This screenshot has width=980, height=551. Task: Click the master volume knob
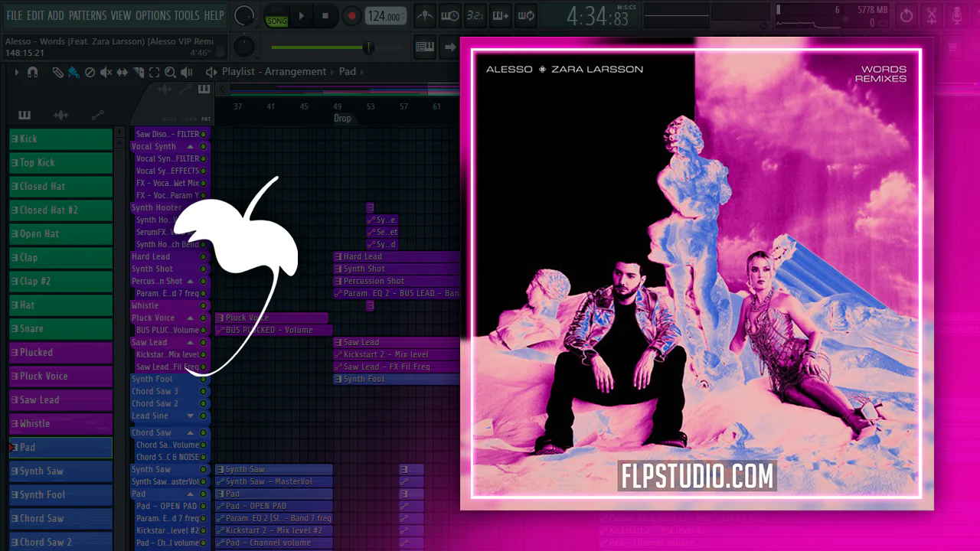pos(243,15)
